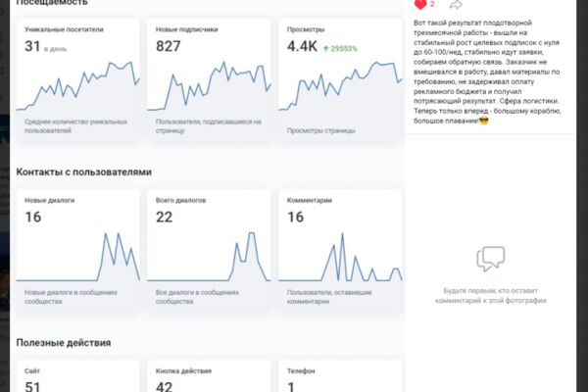Click the new subscribers line chart
The image size is (588, 392).
click(209, 86)
